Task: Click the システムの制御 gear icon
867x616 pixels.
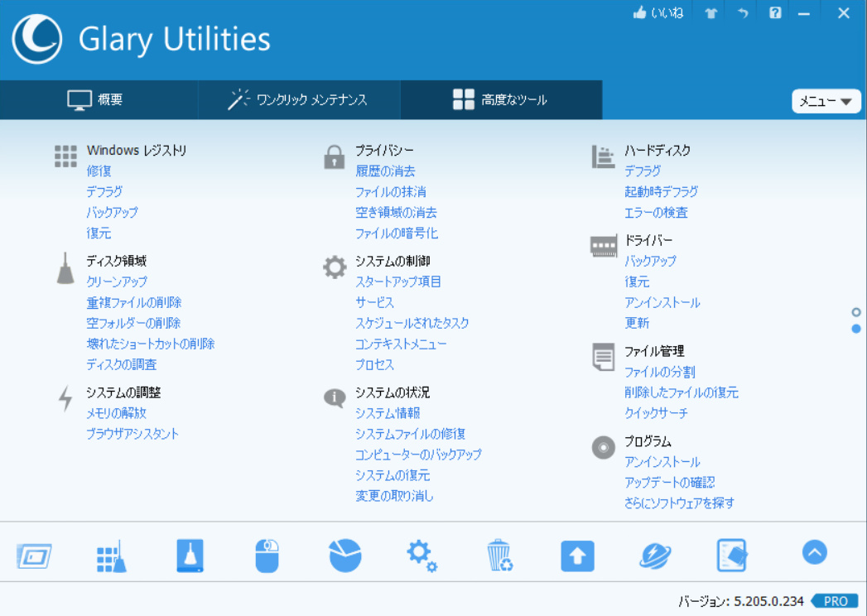Action: tap(335, 267)
